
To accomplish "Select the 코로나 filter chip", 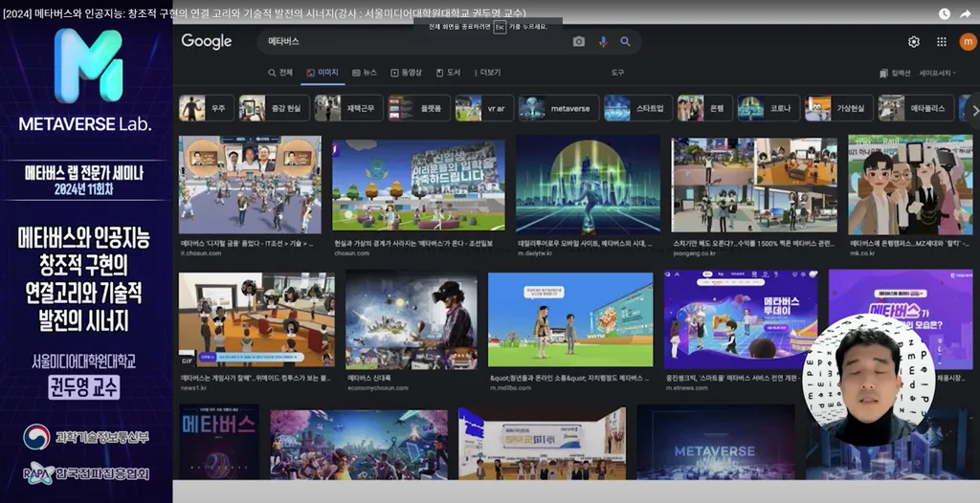I will [x=768, y=108].
